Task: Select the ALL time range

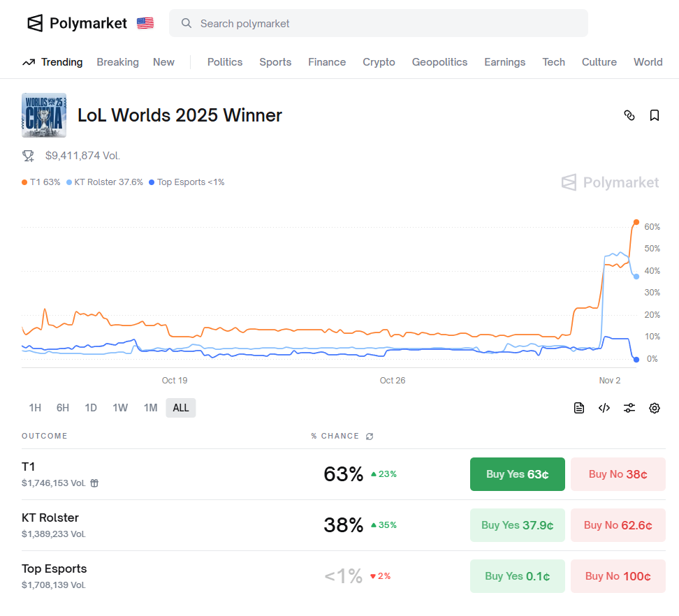Action: [181, 408]
